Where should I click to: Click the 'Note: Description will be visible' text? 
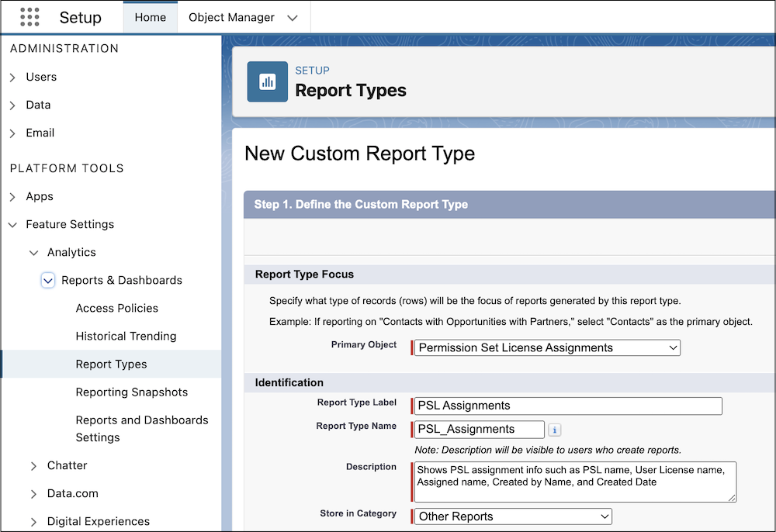coord(548,450)
